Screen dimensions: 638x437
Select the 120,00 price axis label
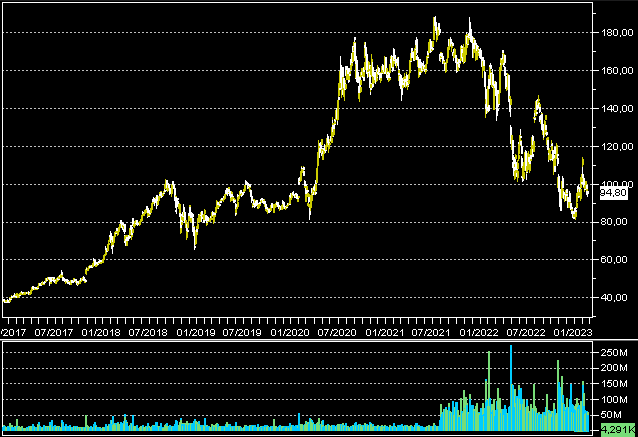pyautogui.click(x=617, y=146)
